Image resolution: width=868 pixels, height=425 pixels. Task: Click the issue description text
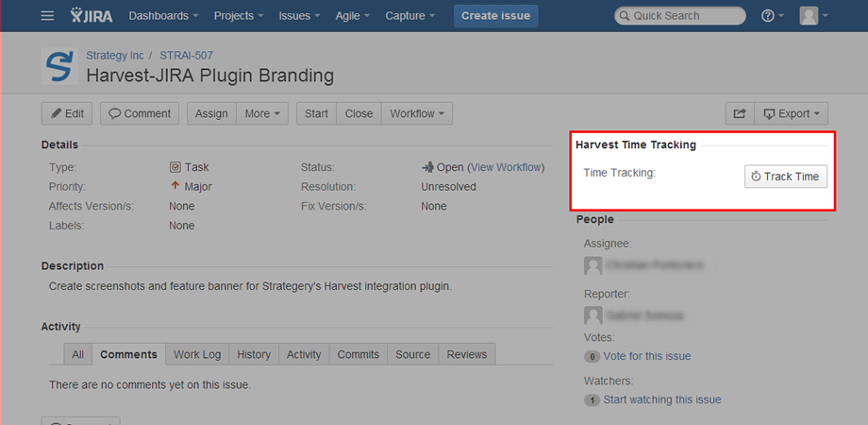pos(250,287)
